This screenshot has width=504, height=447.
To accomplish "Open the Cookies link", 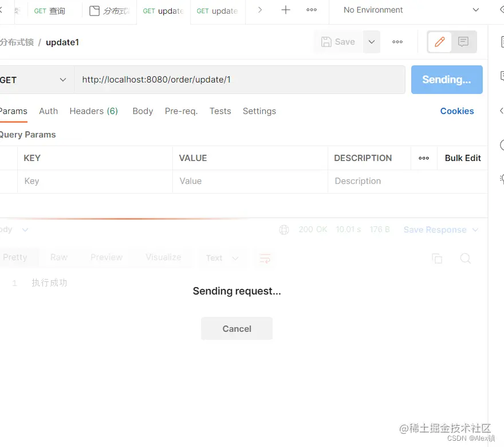I will (x=457, y=111).
